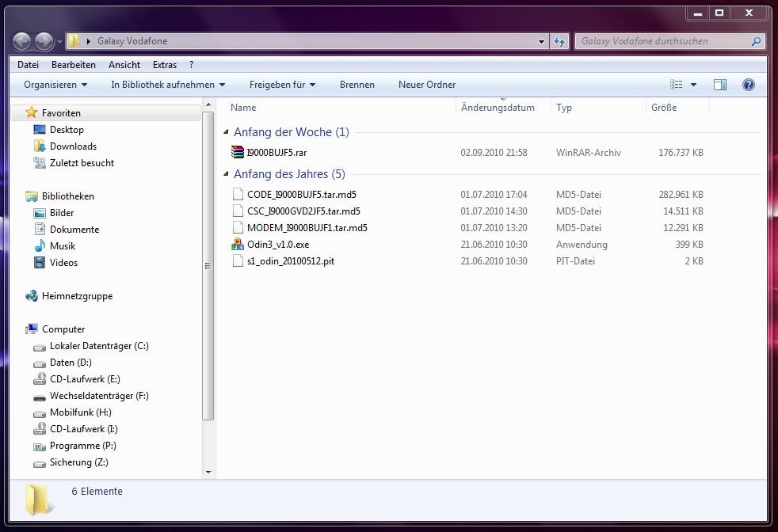Viewport: 778px width, 532px height.
Task: Select the I9000BUJF5.rar WinRAR icon
Action: pyautogui.click(x=238, y=152)
